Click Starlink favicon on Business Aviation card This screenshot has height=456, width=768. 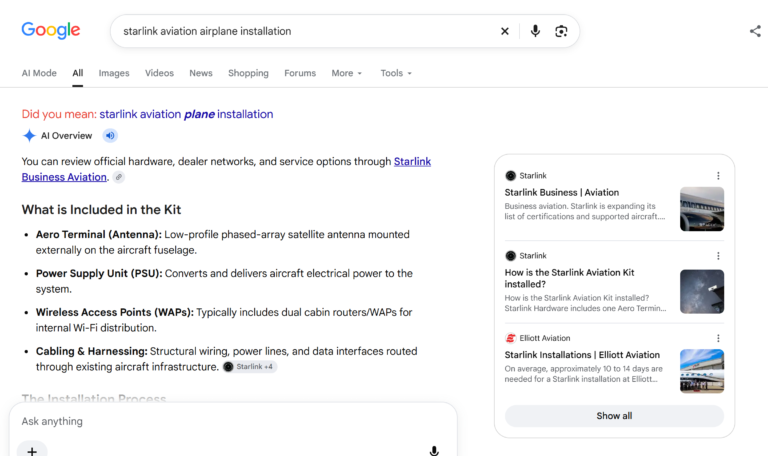pos(510,176)
